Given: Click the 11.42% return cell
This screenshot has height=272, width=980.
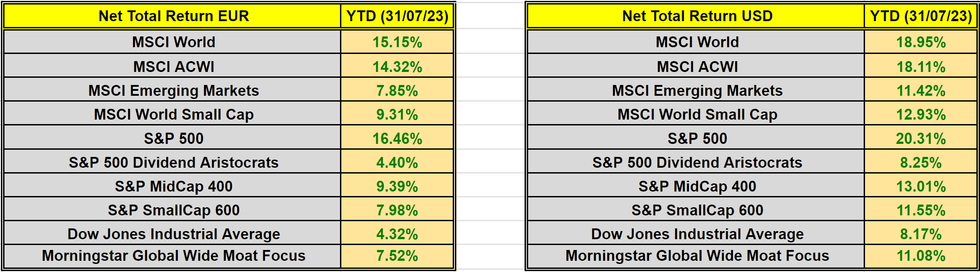Looking at the screenshot, I should coord(921,90).
